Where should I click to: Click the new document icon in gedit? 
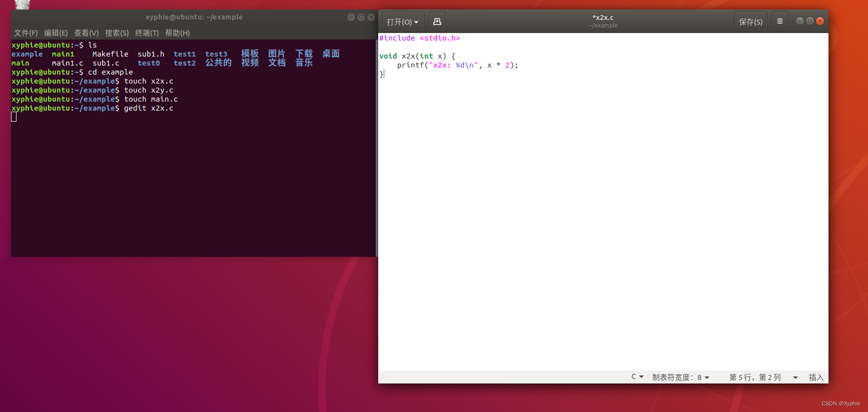tap(437, 22)
